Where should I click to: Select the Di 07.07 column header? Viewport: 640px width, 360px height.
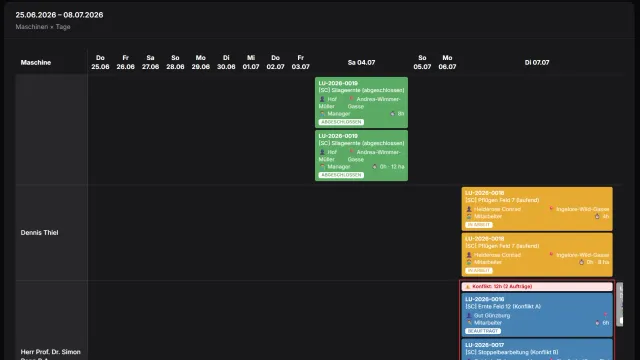(537, 62)
